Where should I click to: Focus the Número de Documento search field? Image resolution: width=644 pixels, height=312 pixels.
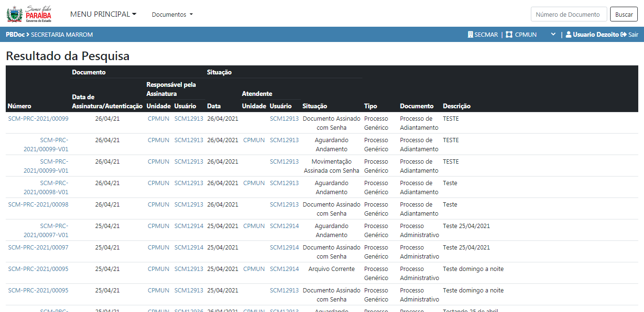569,14
